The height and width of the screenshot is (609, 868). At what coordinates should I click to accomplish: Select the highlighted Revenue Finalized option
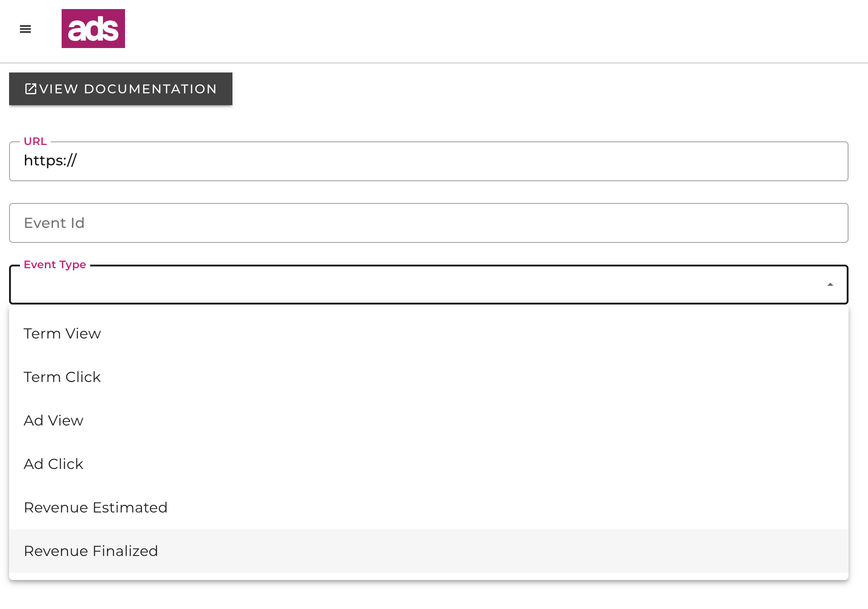91,551
